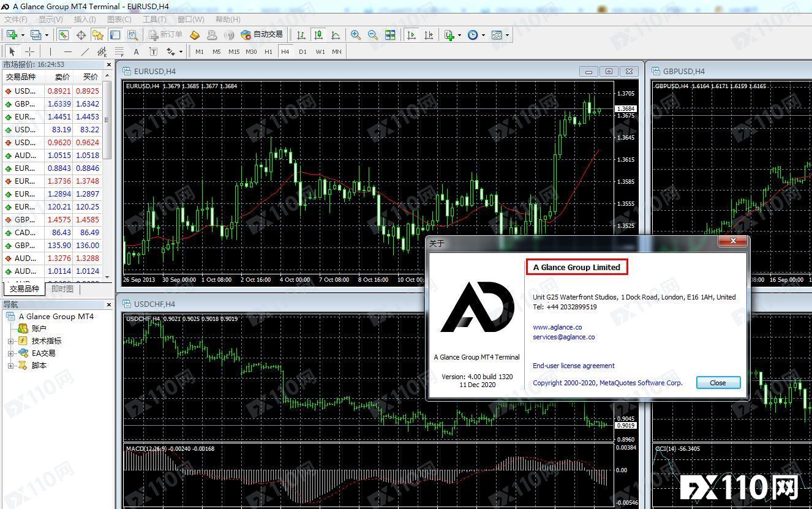Switch timeframe to H1
Image resolution: width=812 pixels, height=509 pixels.
tap(268, 51)
